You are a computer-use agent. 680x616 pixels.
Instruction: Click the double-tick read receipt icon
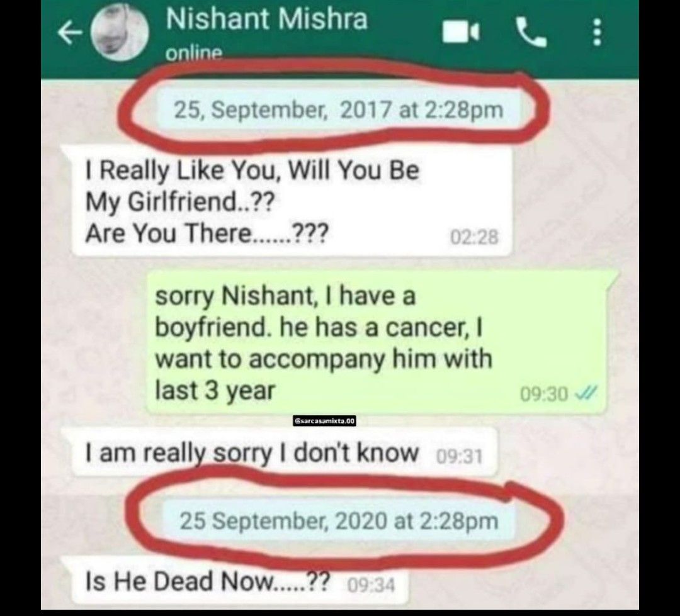[x=586, y=393]
